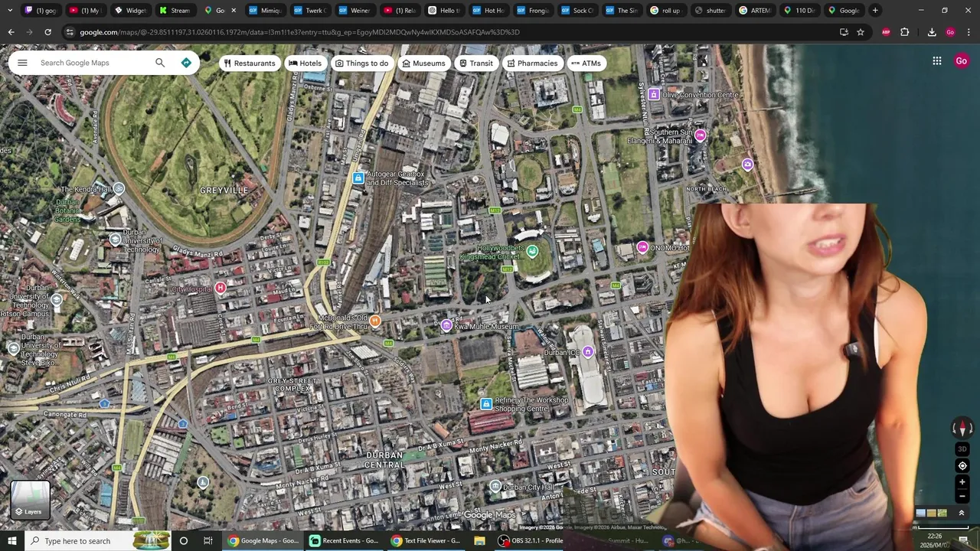Select the City Hospital marker
Screen dimensions: 980x551
tap(220, 288)
